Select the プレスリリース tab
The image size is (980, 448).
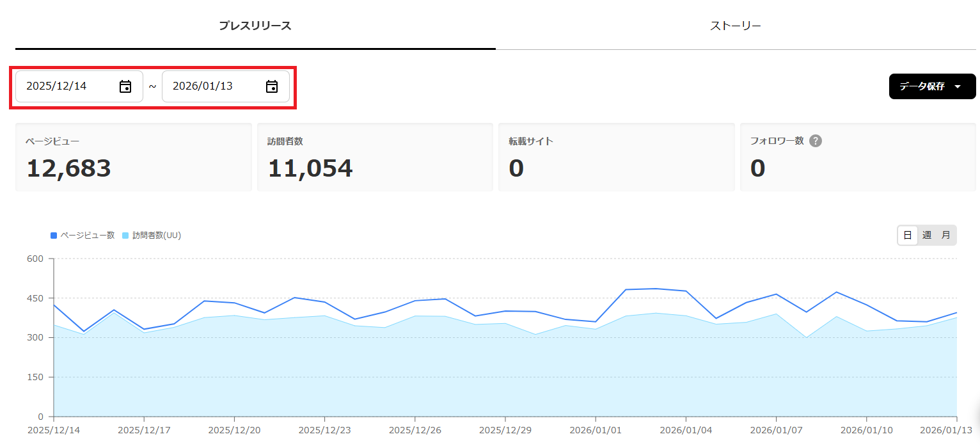pos(255,26)
